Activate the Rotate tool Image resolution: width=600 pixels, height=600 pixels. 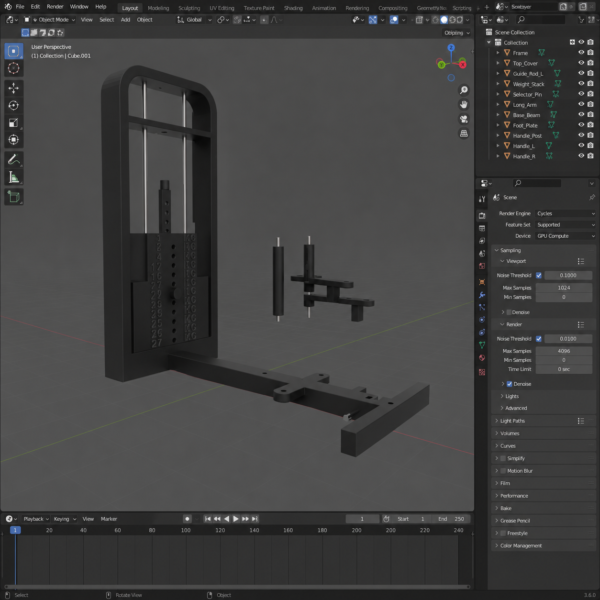13,106
